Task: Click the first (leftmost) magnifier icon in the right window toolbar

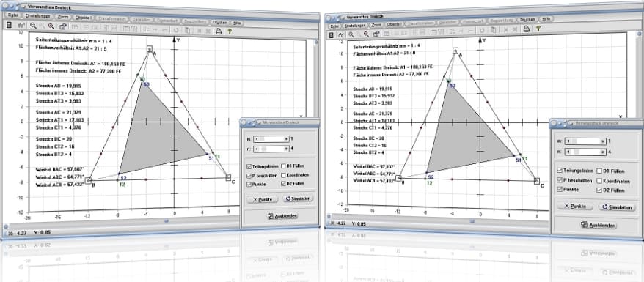Action: point(351,34)
